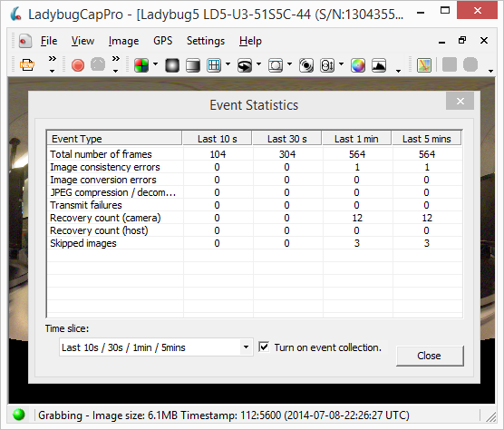The width and height of the screenshot is (504, 430).
Task: Expand dropdown arrow beside color processing icon
Action: coord(155,64)
